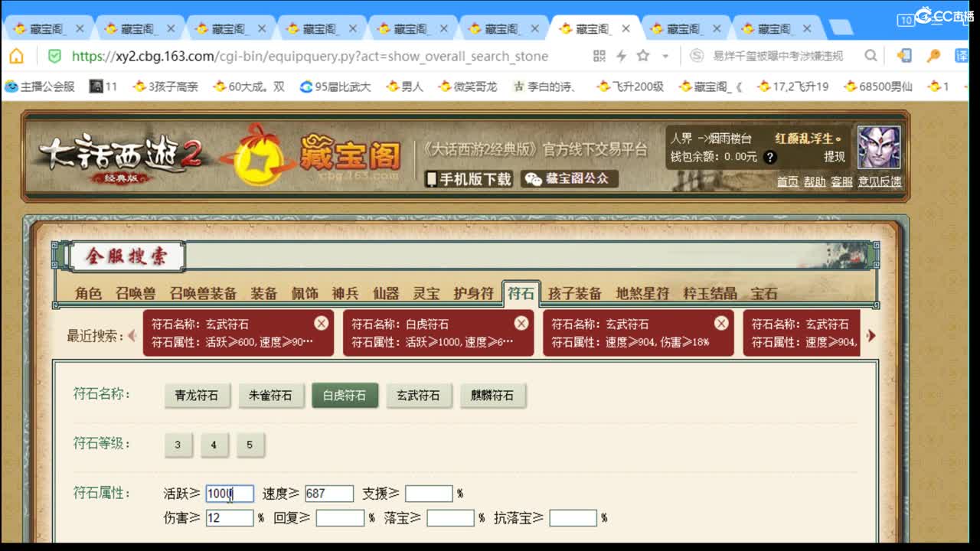Expand the dropdown arrow beside the star

point(665,57)
